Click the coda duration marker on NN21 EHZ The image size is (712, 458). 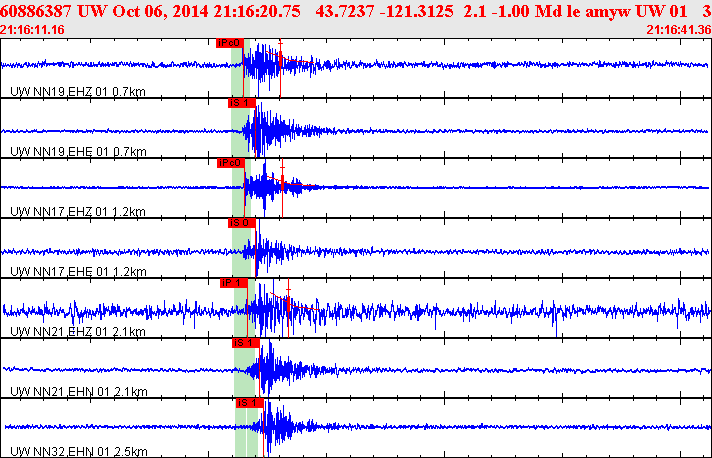(x=288, y=307)
